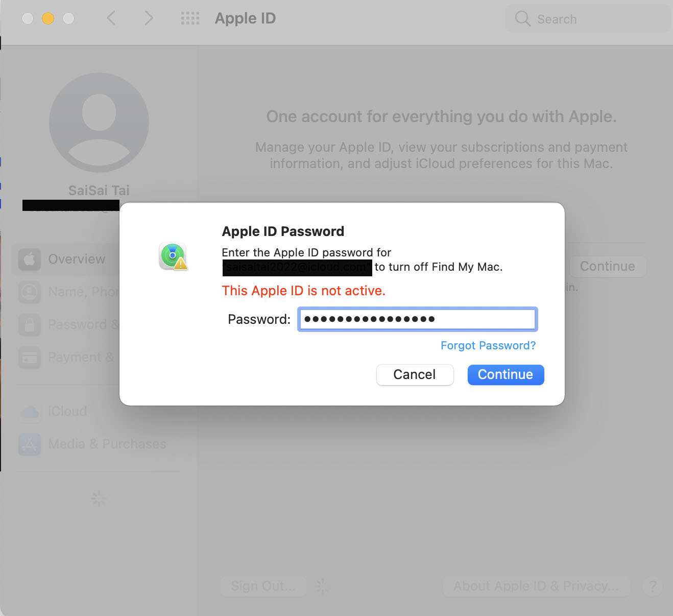Click the Continue button in password dialog

(x=506, y=374)
